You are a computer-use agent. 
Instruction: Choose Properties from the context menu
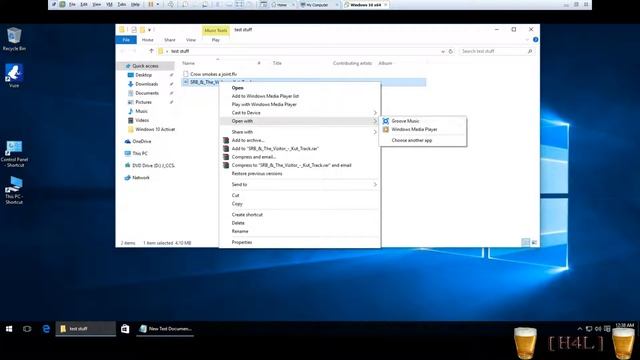pos(242,242)
